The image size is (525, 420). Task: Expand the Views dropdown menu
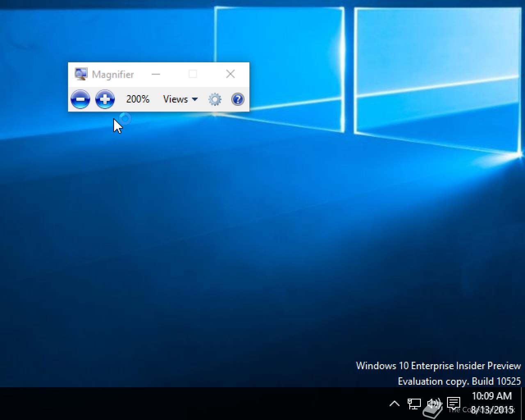180,99
